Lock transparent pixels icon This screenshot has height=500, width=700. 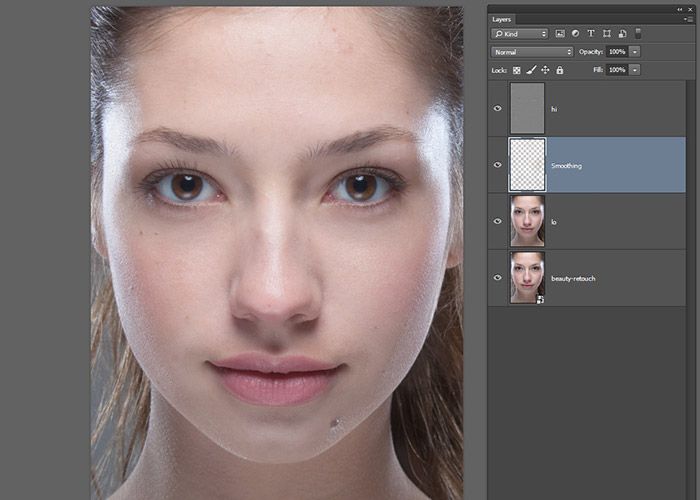click(517, 70)
